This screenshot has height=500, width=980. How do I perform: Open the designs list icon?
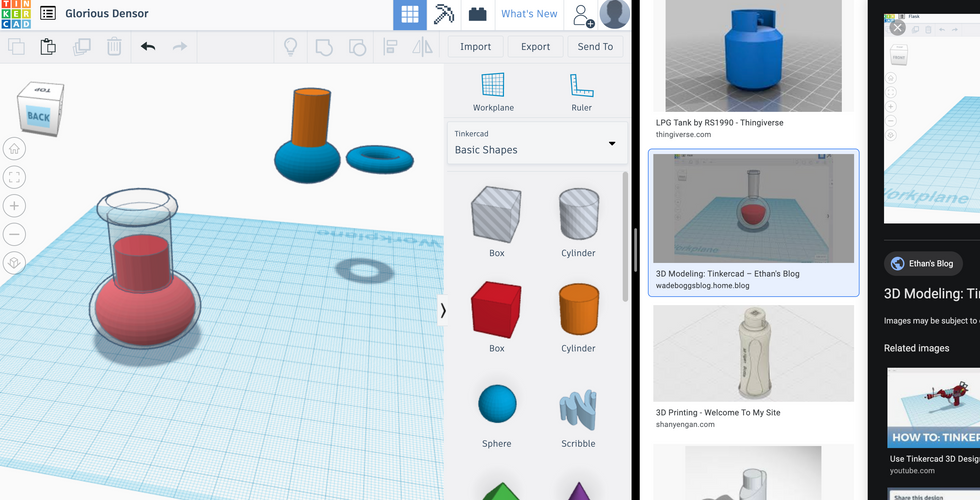pyautogui.click(x=48, y=14)
